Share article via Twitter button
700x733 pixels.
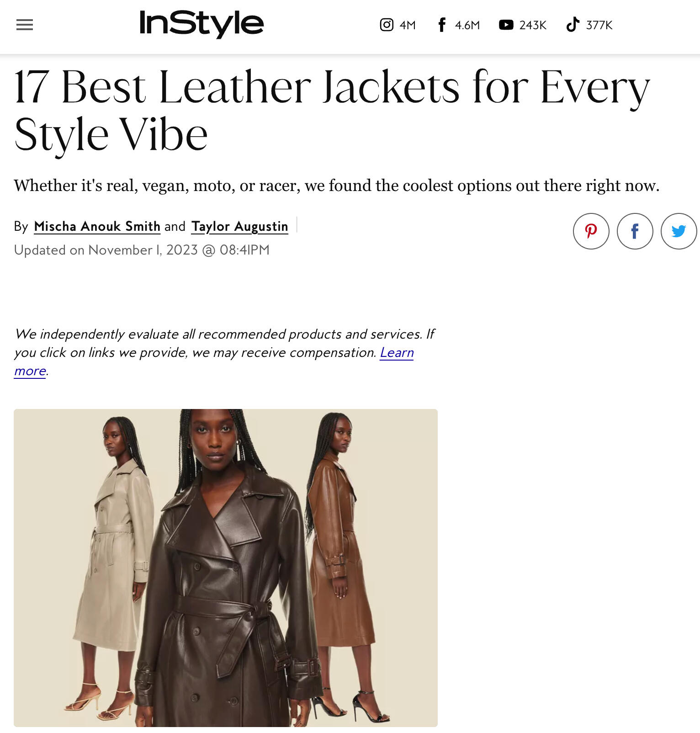click(x=679, y=231)
